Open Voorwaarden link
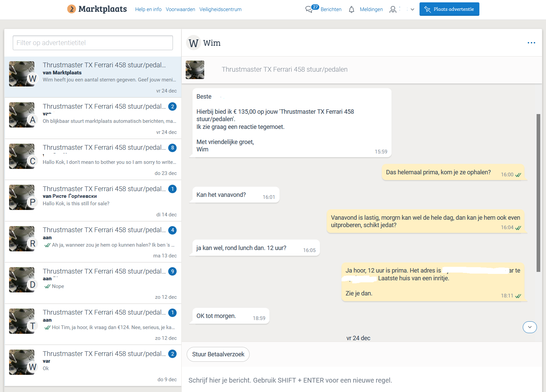The height and width of the screenshot is (392, 546). click(x=180, y=9)
